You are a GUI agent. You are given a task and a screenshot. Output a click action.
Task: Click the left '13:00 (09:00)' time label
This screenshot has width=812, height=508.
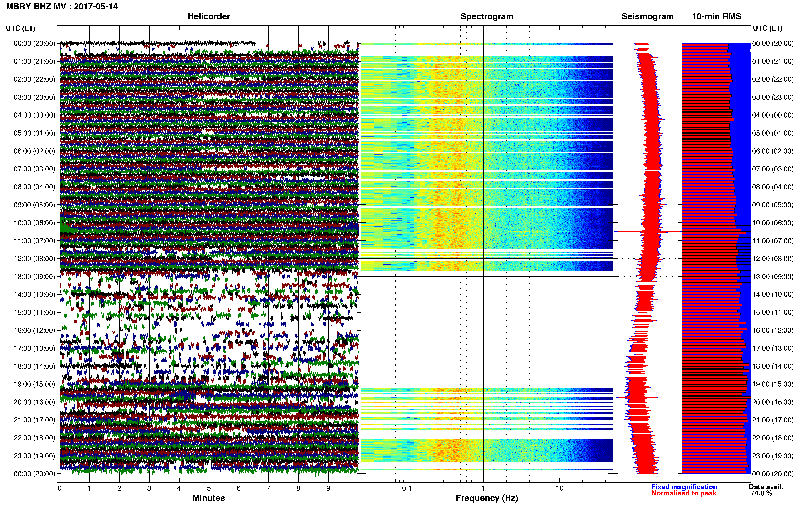34,277
